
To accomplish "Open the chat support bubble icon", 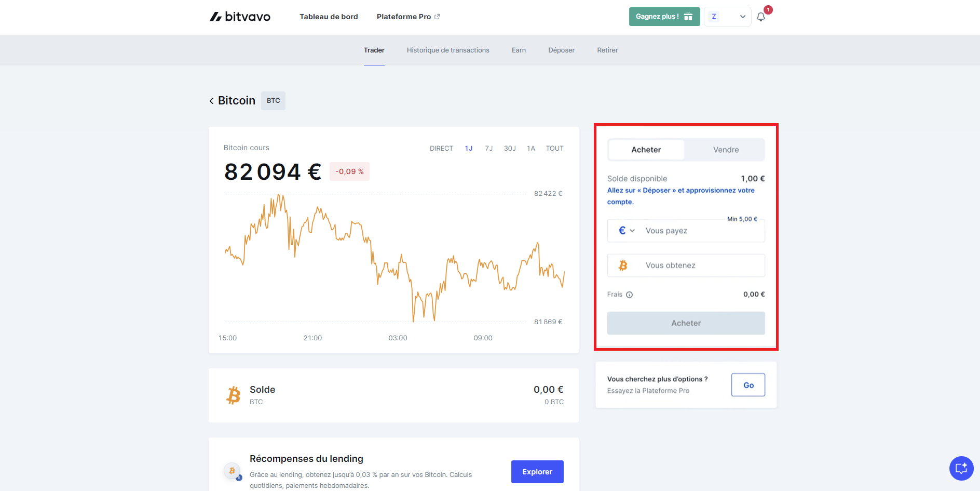I will click(961, 468).
